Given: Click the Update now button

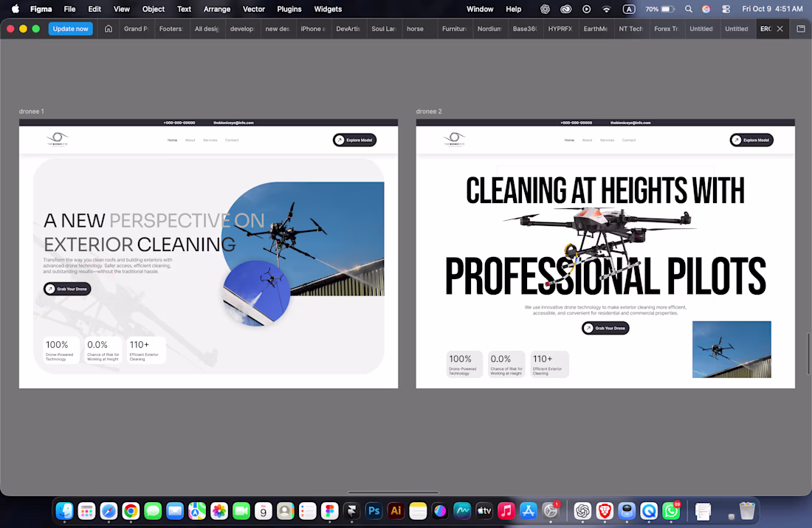Looking at the screenshot, I should pyautogui.click(x=70, y=29).
